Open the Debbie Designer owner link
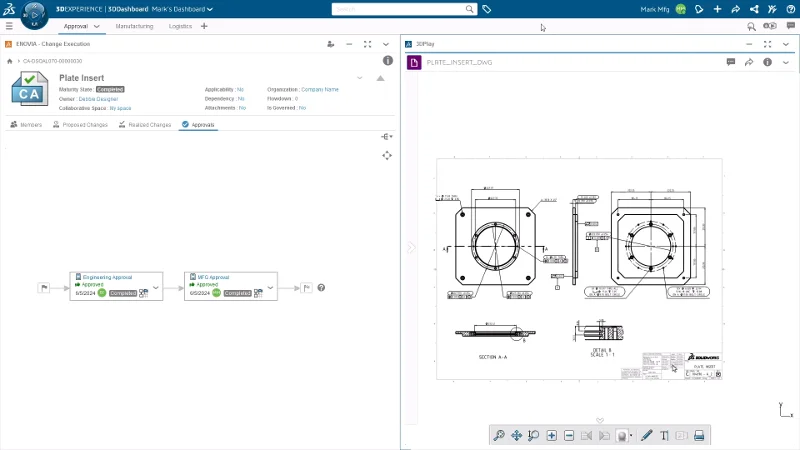 click(x=98, y=99)
